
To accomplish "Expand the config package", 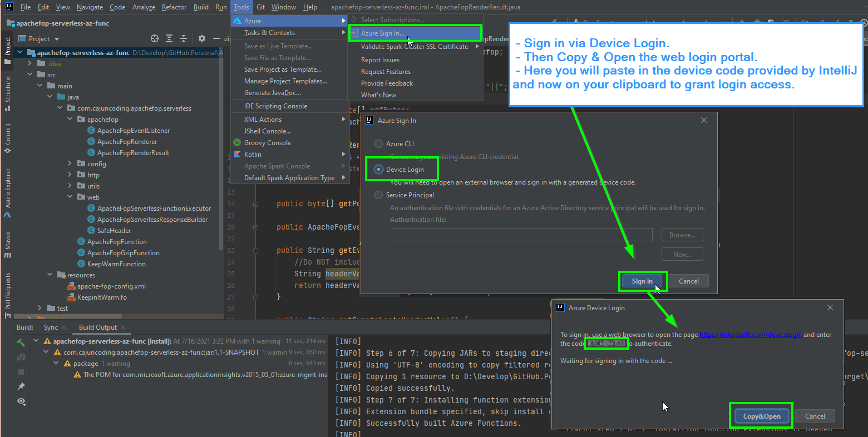I will click(x=70, y=164).
